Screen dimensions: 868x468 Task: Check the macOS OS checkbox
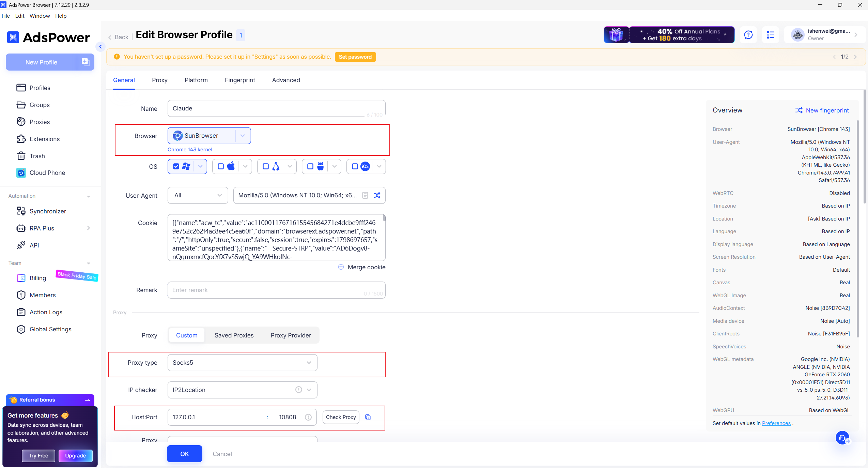pos(221,166)
